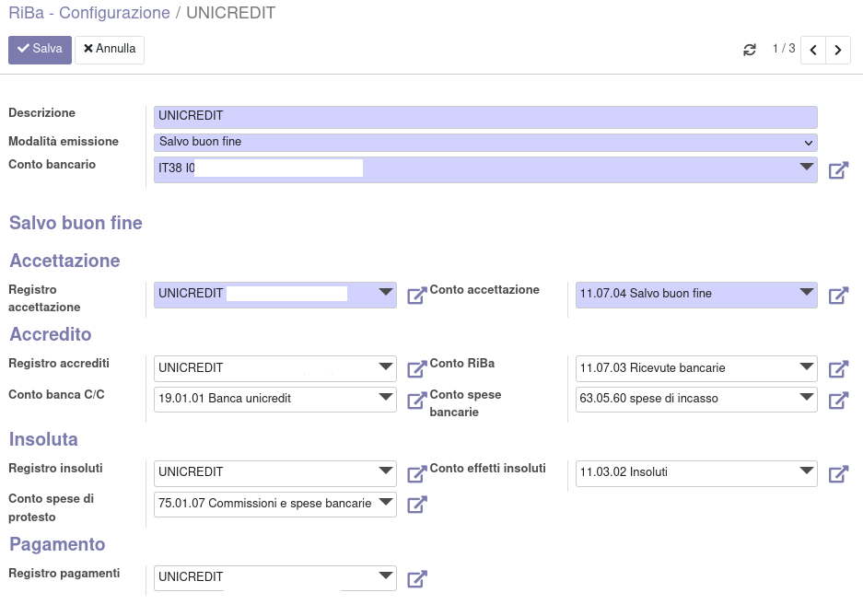Click the refresh icon near the pager
Screen dimensions: 863x616
click(750, 50)
